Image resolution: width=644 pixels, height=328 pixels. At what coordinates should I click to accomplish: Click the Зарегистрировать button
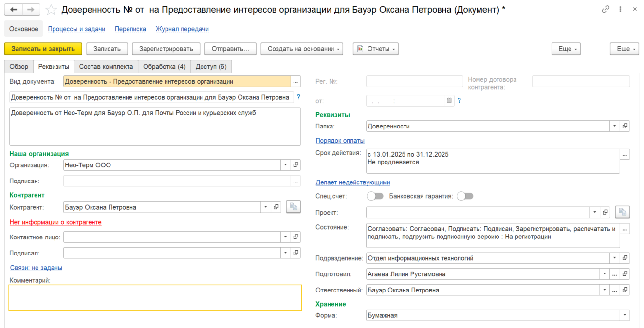point(166,49)
